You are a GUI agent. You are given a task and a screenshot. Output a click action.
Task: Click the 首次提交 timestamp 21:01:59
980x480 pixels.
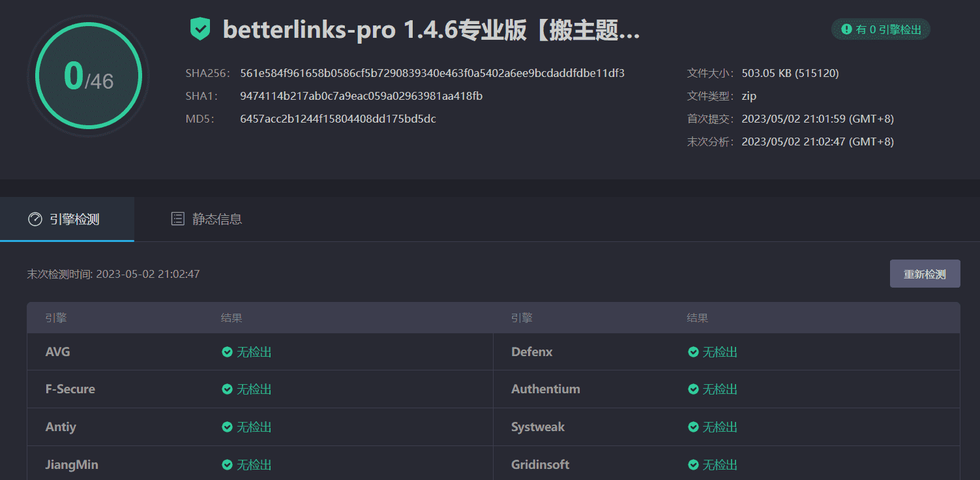(x=818, y=119)
